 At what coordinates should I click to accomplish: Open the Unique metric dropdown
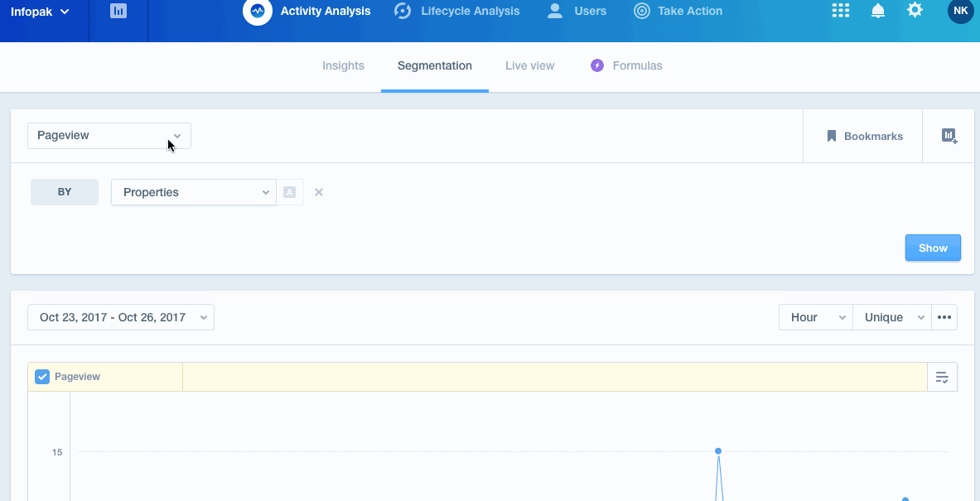892,317
